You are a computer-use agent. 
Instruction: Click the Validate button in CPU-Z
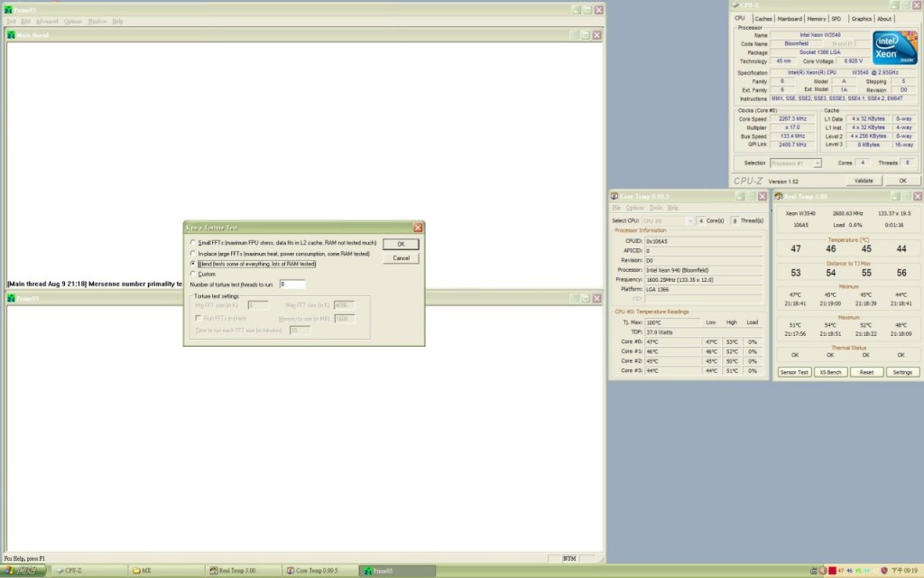point(864,181)
